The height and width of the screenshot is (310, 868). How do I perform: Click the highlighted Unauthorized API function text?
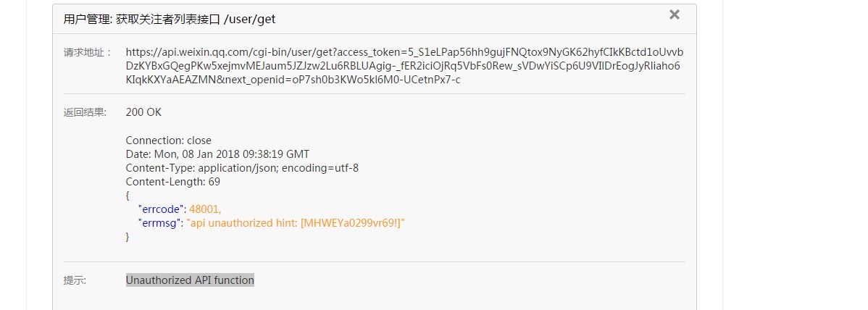(190, 280)
